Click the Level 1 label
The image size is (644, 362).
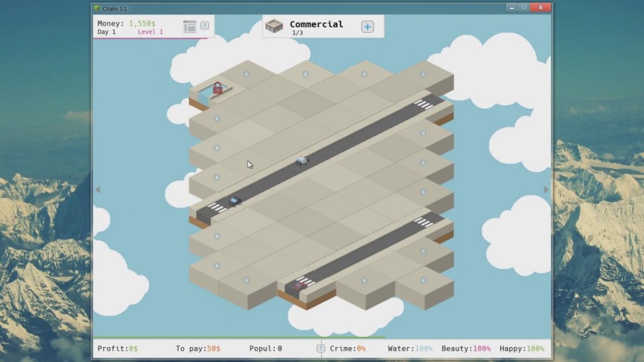click(150, 32)
